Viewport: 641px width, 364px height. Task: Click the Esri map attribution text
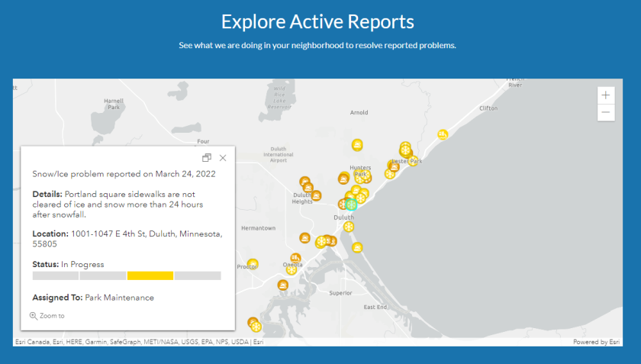point(139,342)
